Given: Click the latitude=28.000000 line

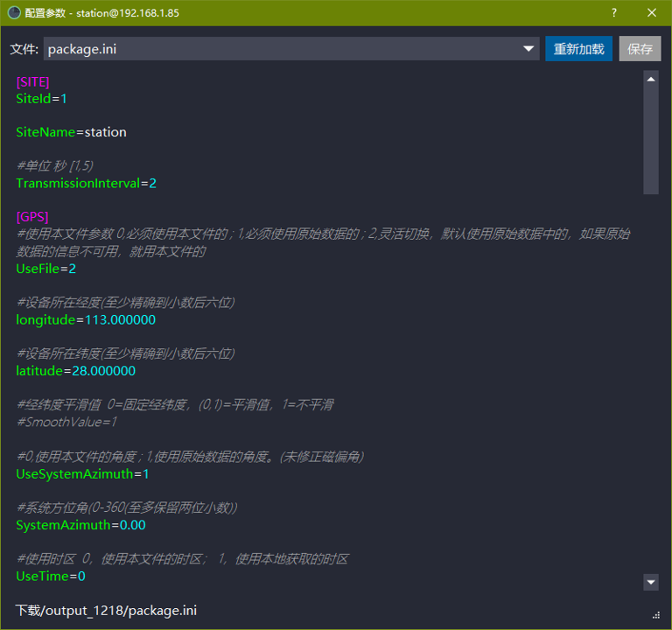Looking at the screenshot, I should (x=75, y=371).
